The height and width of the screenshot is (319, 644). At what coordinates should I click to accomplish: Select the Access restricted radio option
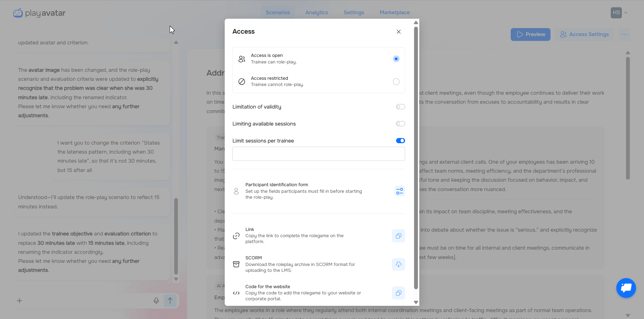click(x=396, y=82)
